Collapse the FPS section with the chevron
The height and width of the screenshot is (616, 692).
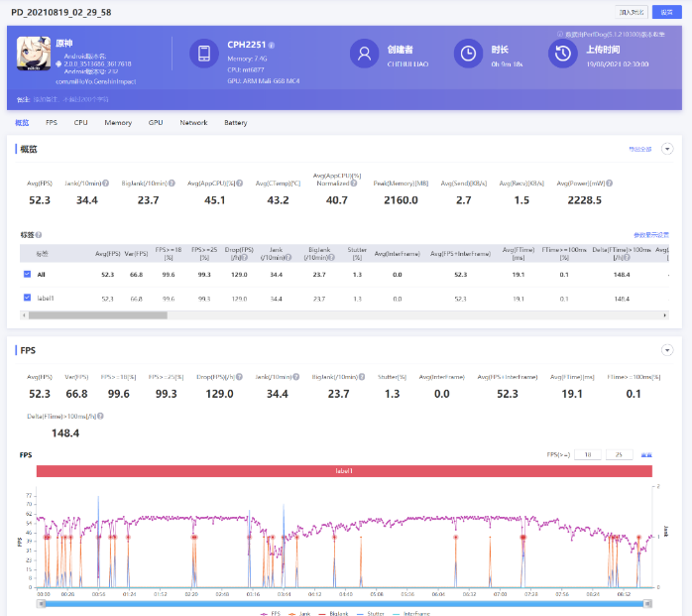pos(667,350)
